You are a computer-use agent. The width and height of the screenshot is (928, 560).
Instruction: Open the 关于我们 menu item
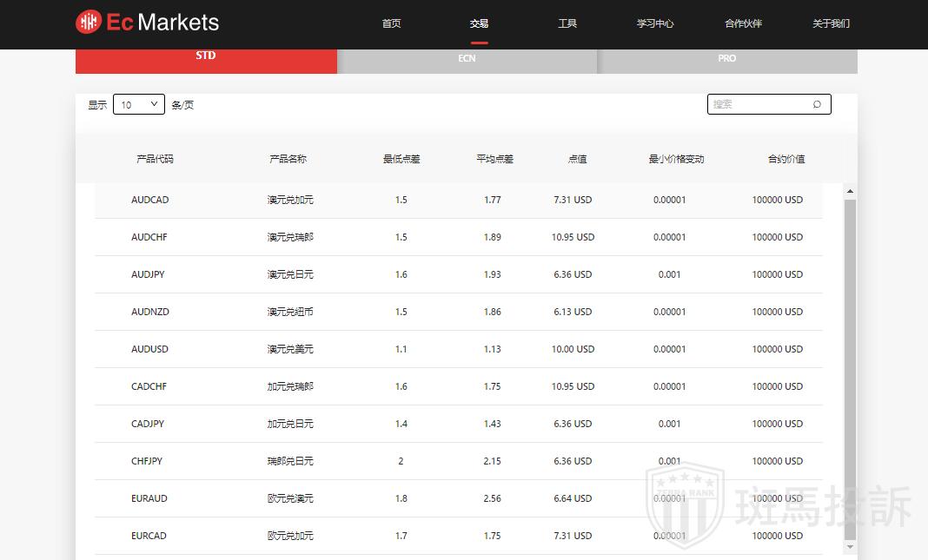[831, 23]
